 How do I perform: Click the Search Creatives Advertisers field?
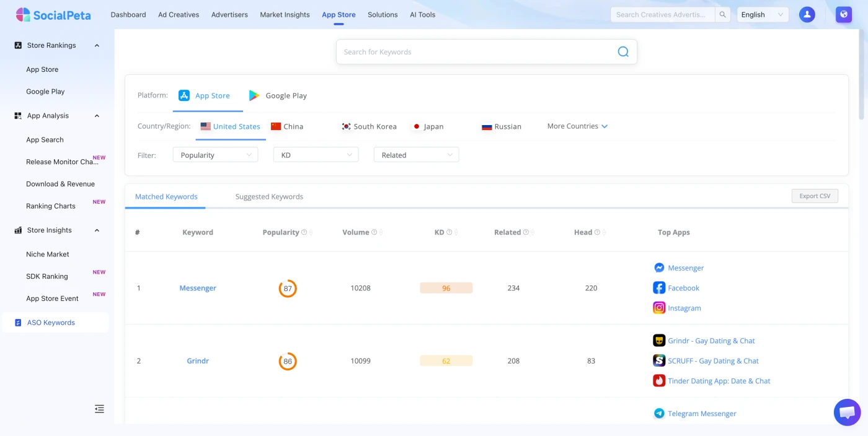pos(663,15)
